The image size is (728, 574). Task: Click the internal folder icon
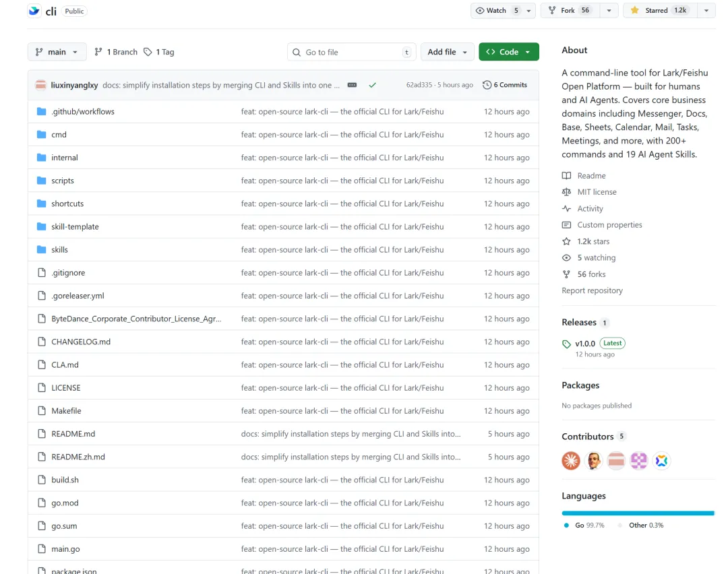(41, 157)
